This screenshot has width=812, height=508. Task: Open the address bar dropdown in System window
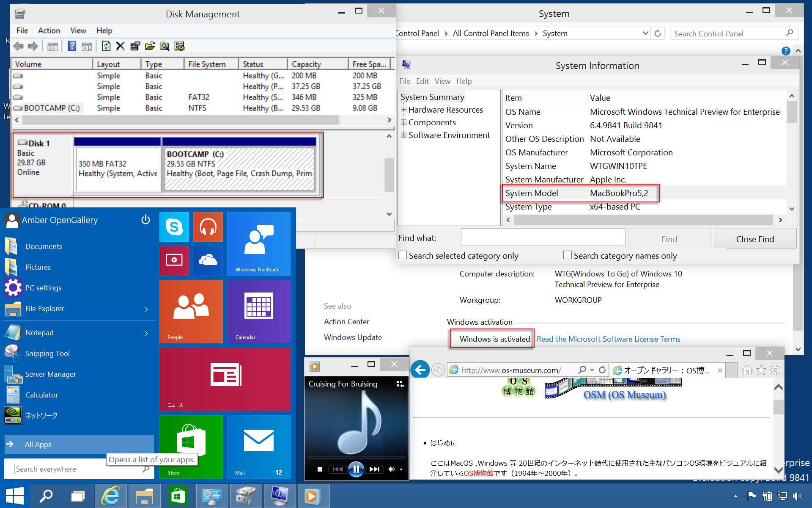pyautogui.click(x=645, y=33)
